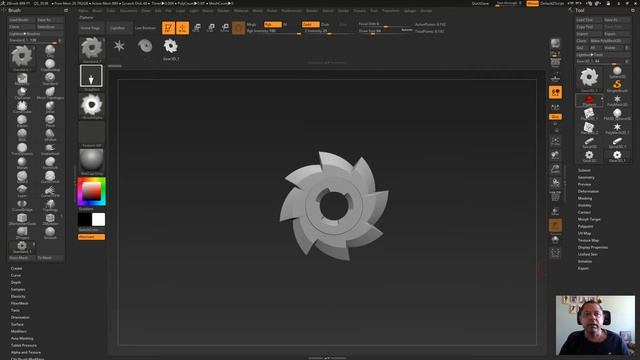Expand the FiberMesh brush sub-palette
Screen dimensions: 640x360
[20, 303]
